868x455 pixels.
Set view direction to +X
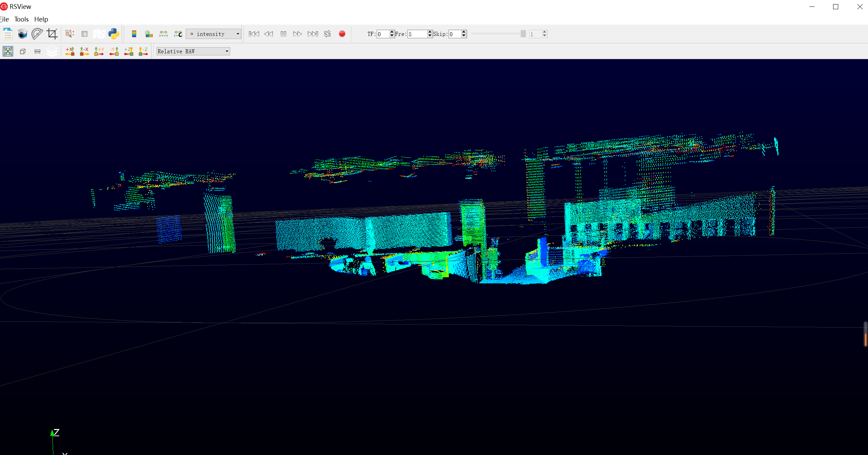click(70, 51)
